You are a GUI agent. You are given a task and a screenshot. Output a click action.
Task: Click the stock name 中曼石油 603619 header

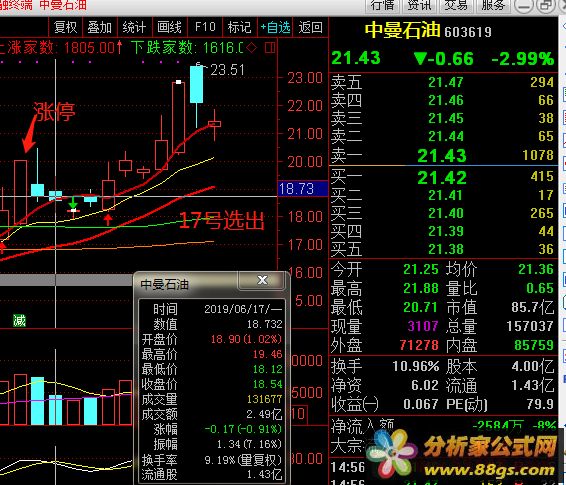(x=428, y=30)
